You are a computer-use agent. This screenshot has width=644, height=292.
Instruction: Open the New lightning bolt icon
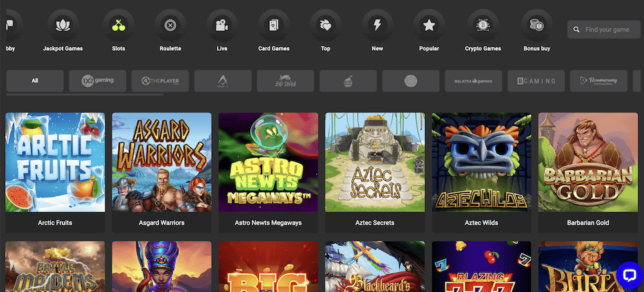377,25
